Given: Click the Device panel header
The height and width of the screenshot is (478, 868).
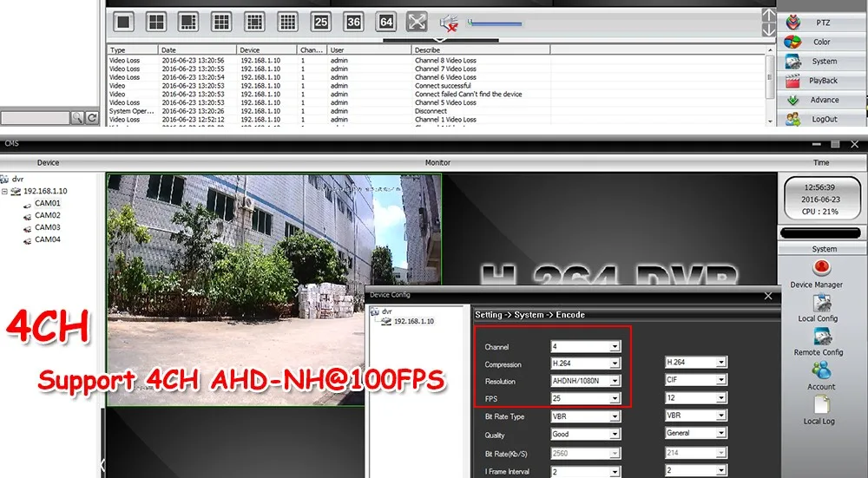Looking at the screenshot, I should tap(48, 162).
